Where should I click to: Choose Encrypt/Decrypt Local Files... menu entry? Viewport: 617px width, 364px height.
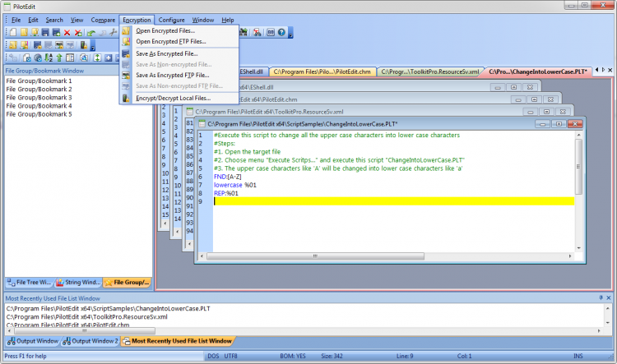point(179,98)
